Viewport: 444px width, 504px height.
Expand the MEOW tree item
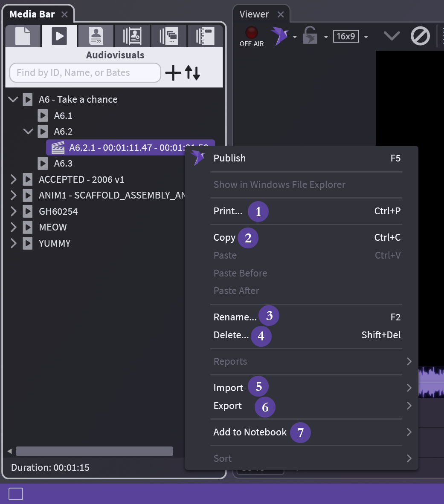point(13,228)
